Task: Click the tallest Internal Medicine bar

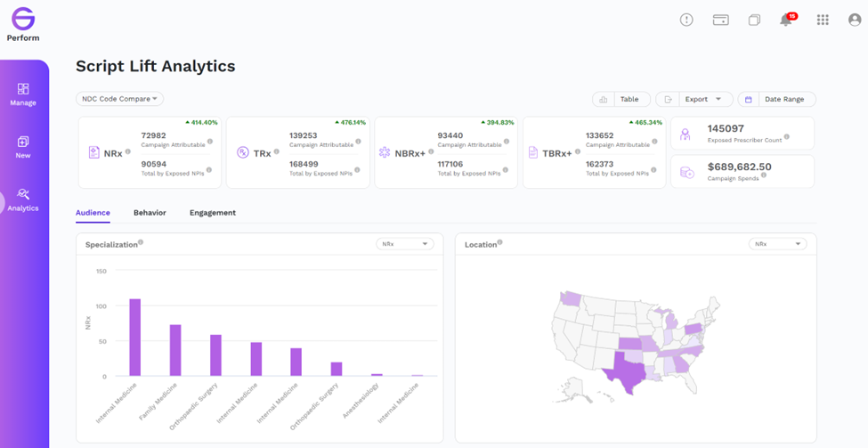Action: [135, 338]
